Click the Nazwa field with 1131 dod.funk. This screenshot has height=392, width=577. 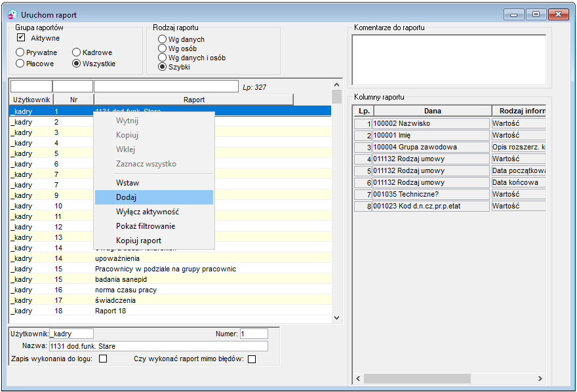tap(159, 346)
